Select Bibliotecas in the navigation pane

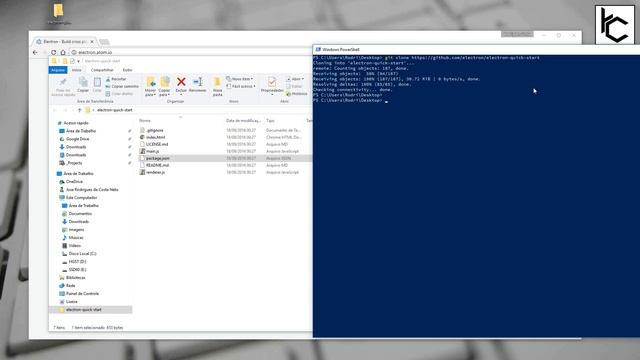coord(76,278)
